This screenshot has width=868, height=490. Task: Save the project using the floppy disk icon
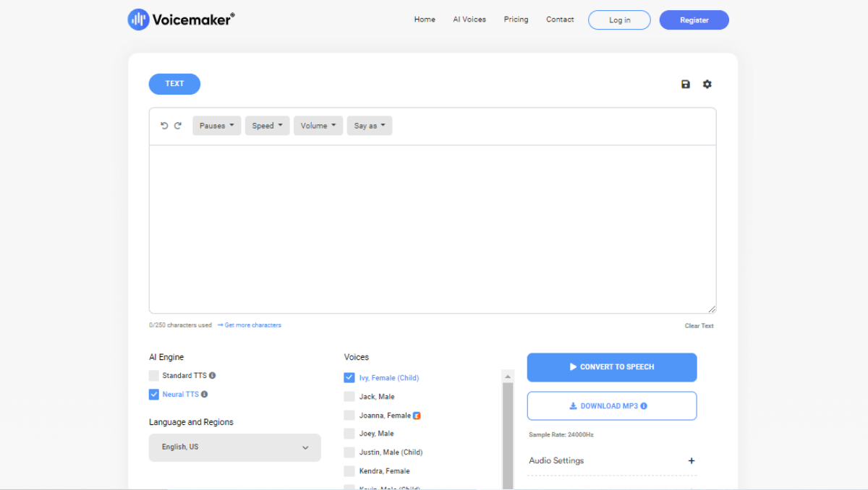click(686, 84)
